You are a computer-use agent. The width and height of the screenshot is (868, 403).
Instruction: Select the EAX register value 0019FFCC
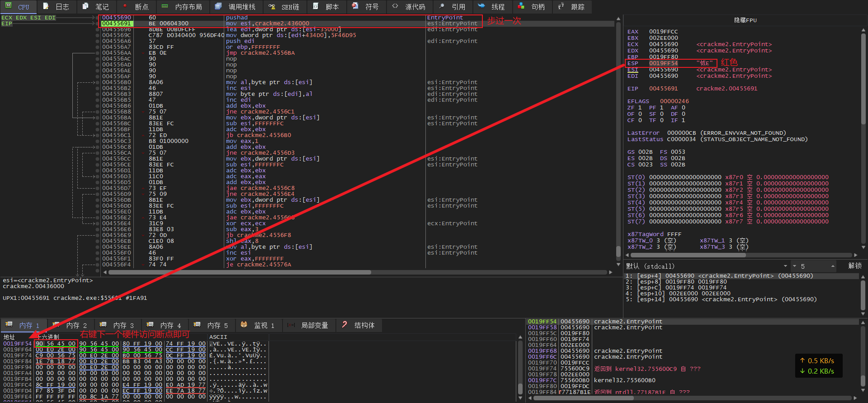click(x=663, y=32)
